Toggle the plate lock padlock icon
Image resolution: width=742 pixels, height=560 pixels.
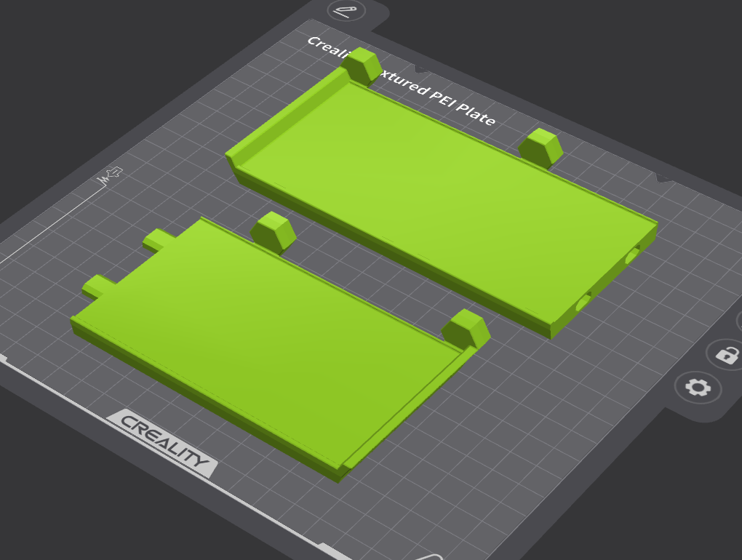click(727, 355)
